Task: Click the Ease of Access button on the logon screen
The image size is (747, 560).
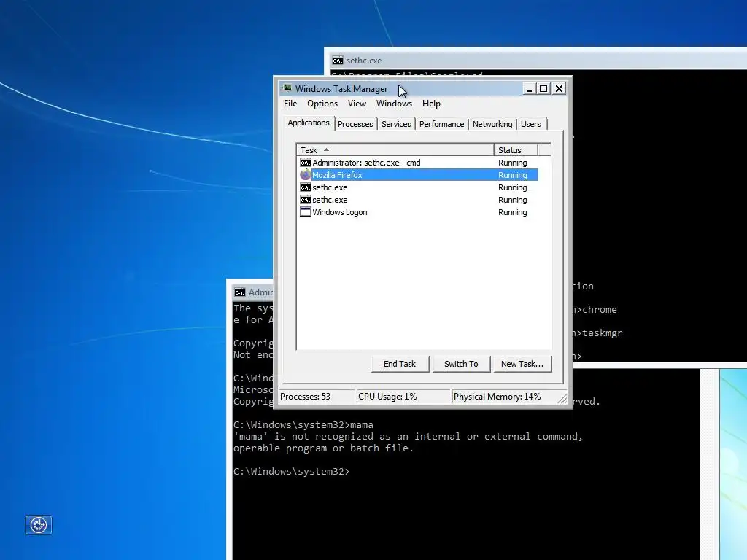Action: point(39,525)
